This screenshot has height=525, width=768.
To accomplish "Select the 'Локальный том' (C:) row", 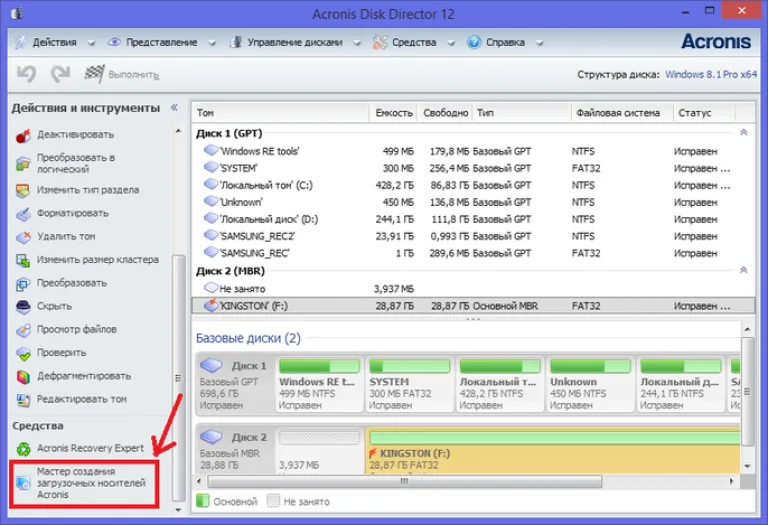I will click(473, 185).
